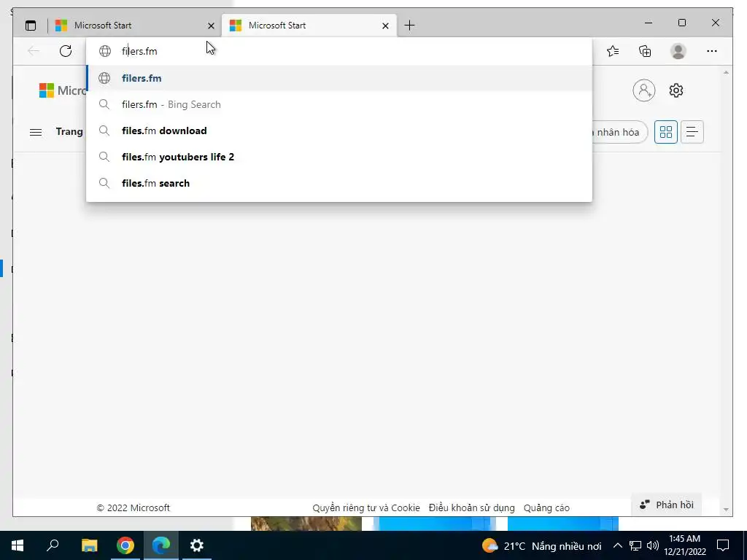Viewport: 747px width, 560px height.
Task: Open taskbar search magnifier
Action: point(53,545)
